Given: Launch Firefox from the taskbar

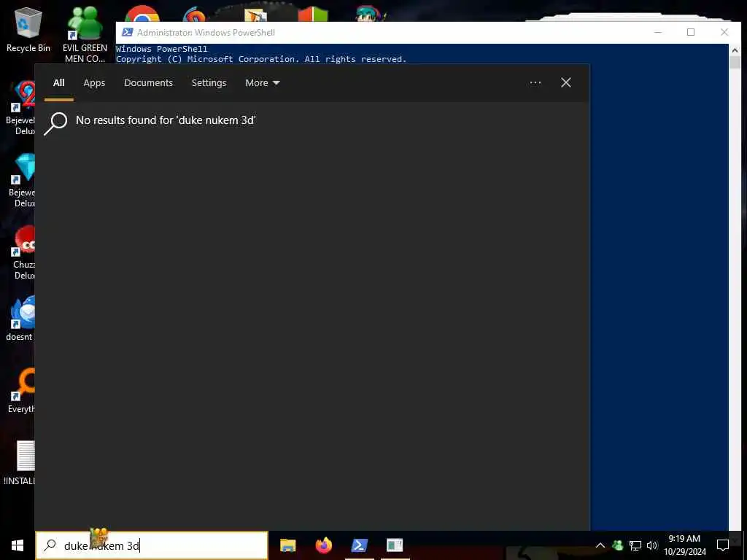Looking at the screenshot, I should [323, 545].
